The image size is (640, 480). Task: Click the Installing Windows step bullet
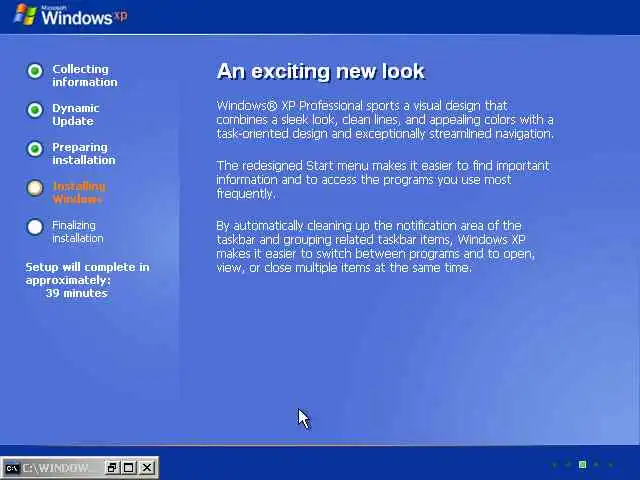click(35, 188)
